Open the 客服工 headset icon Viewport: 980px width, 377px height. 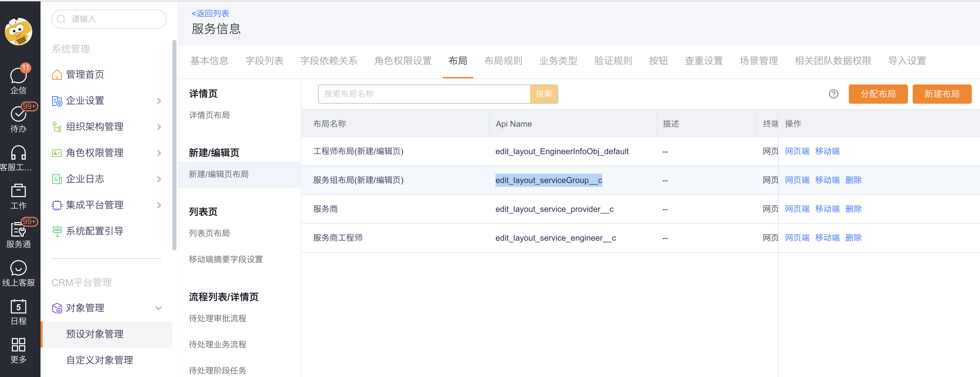click(x=18, y=153)
